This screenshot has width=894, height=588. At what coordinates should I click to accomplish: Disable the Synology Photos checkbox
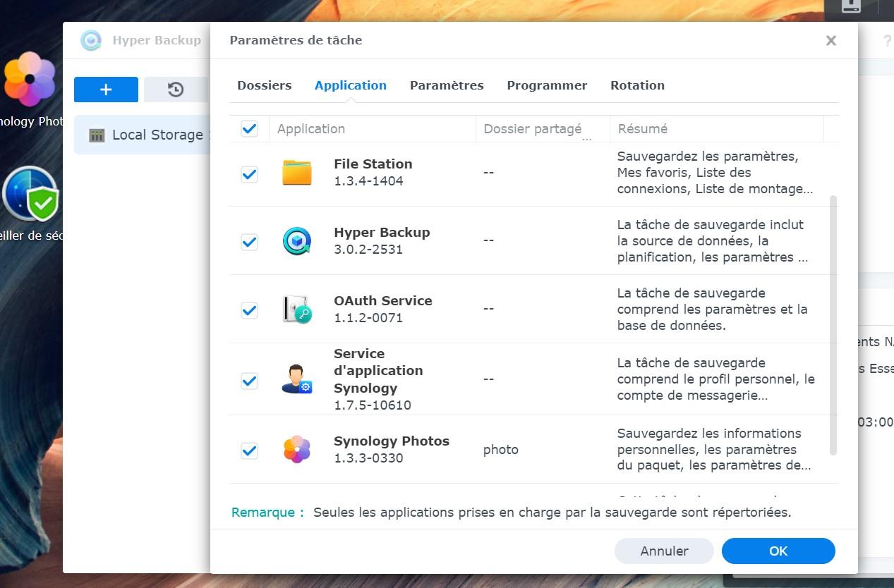(249, 451)
